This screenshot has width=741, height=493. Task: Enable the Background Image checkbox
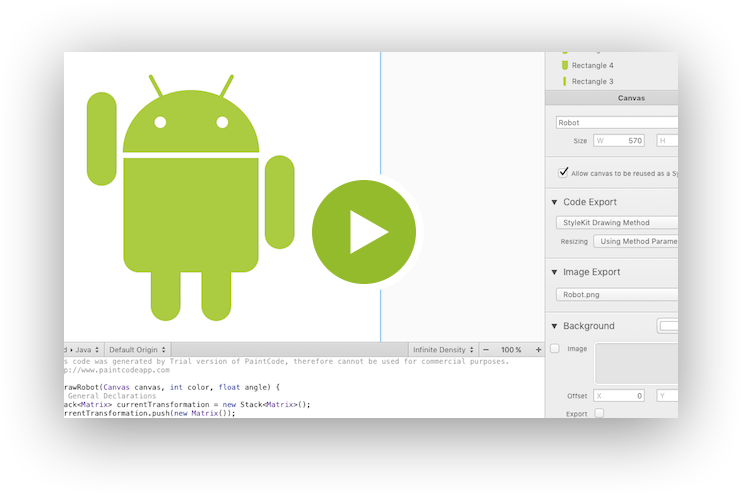point(555,349)
